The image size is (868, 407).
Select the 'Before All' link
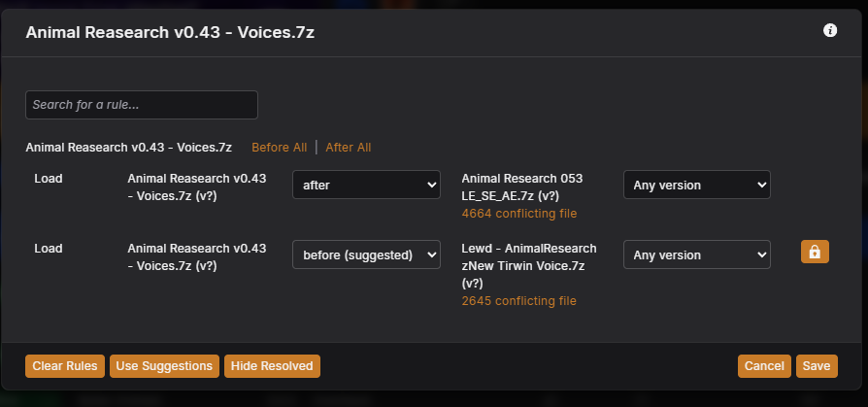279,148
